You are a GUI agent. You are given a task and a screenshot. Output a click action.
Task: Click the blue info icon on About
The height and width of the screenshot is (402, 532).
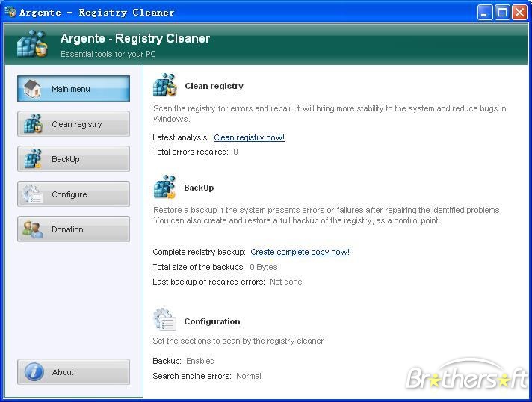coord(34,372)
